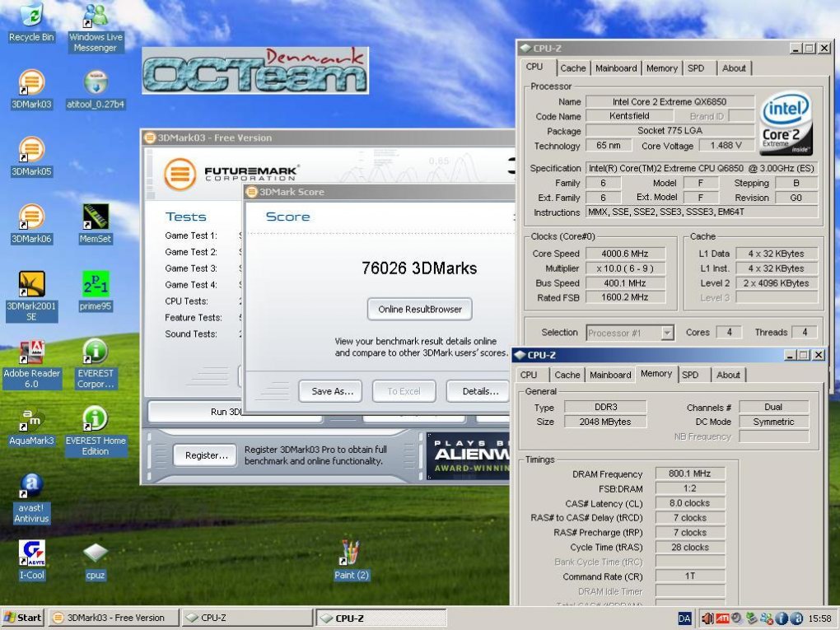Select the 3DMark2001 SE desktop shortcut
Screen dimensions: 840x630
pyautogui.click(x=31, y=296)
